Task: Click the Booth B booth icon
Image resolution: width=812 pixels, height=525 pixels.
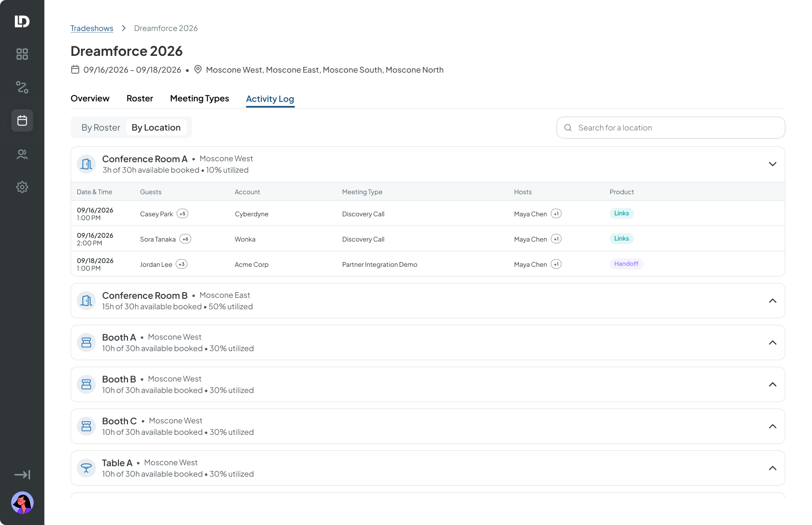Action: point(86,384)
